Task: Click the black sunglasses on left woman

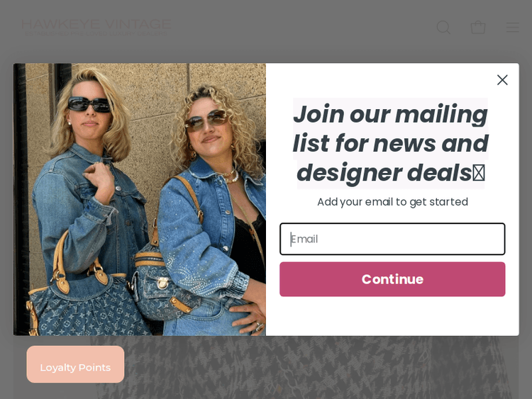Action: (89, 104)
